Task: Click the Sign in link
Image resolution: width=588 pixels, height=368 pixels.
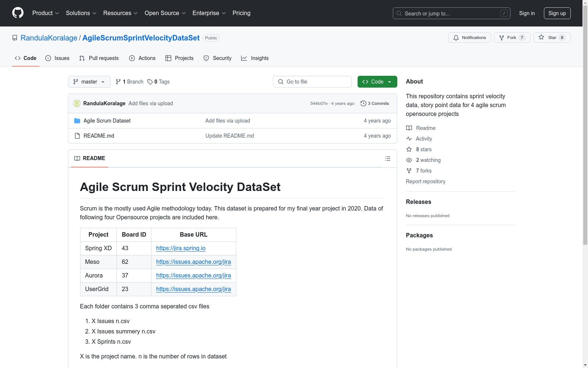Action: 527,13
